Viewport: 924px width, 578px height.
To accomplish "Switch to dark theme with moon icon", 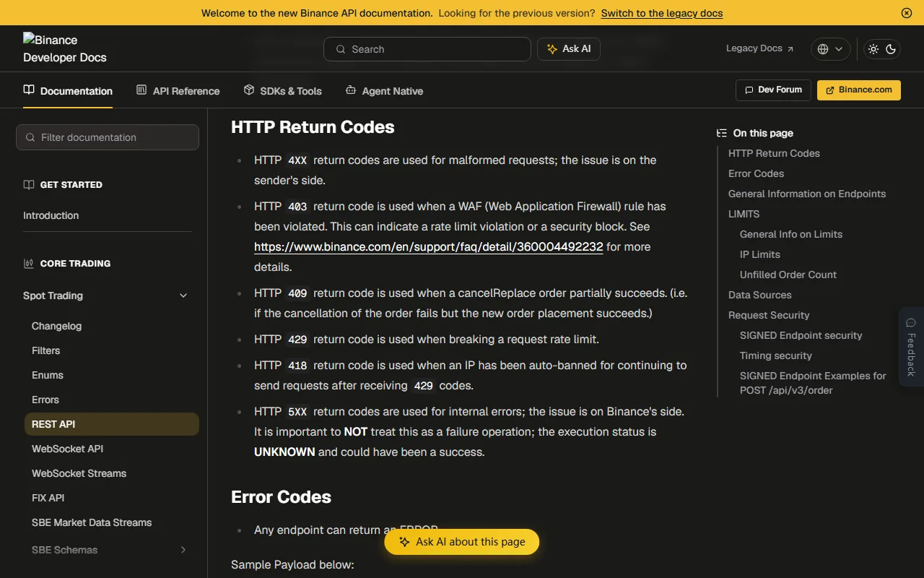I will [891, 49].
